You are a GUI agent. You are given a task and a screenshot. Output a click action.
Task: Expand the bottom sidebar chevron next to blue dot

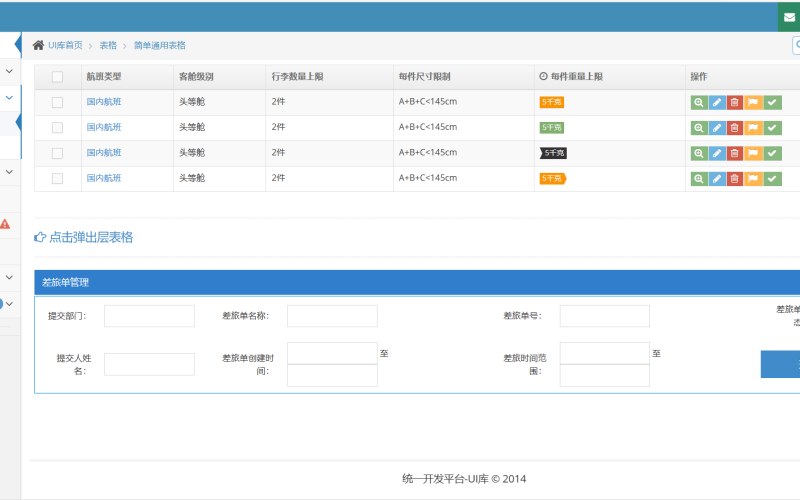pyautogui.click(x=9, y=304)
